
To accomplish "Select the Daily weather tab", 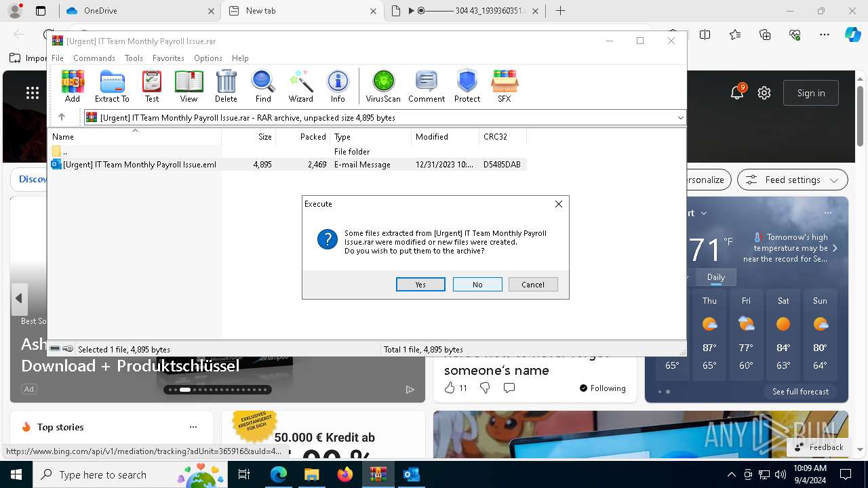I will [716, 277].
